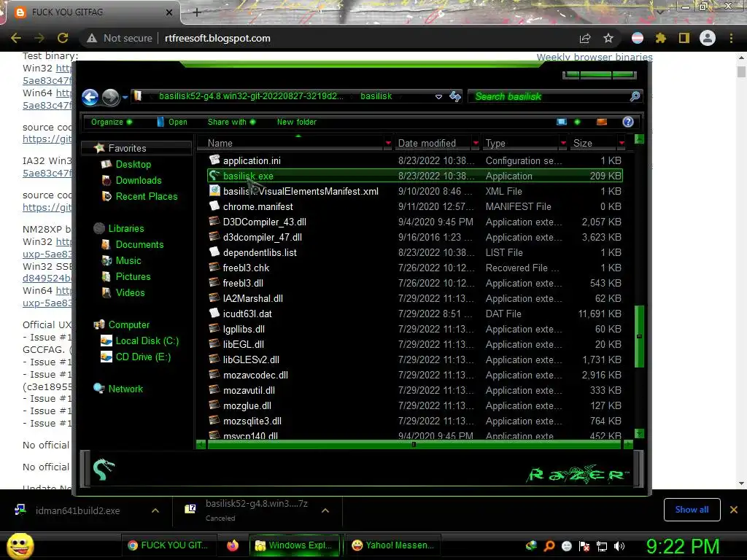Open the Date modified column filter dropdown
Viewport: 747px width, 560px height.
click(476, 144)
